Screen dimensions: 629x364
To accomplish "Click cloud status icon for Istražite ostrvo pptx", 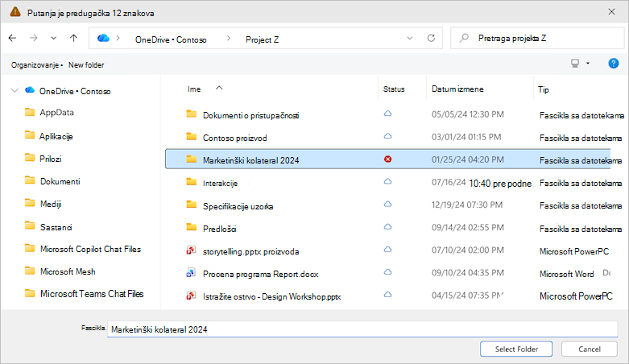I will (387, 294).
